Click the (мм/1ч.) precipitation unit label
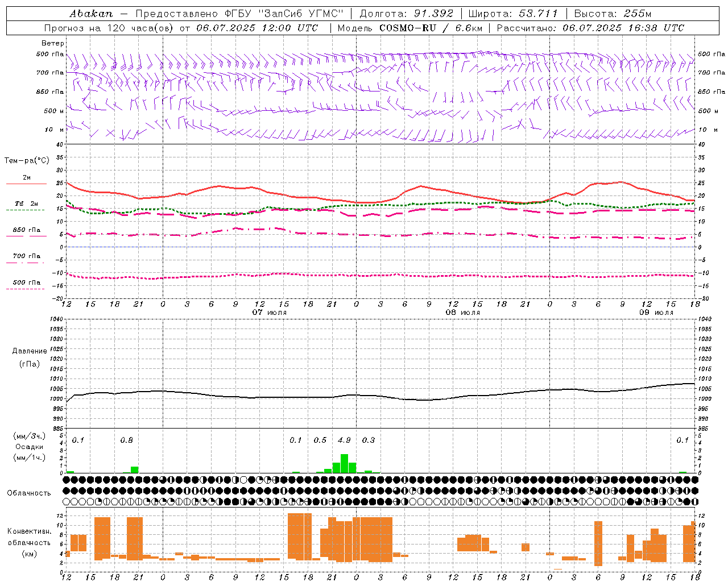Viewport: 728px width, 582px height. click(30, 458)
